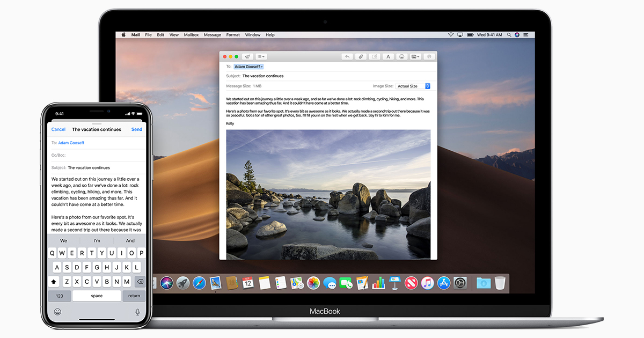
Task: Click the reply arrow toolbar button
Action: pos(347,56)
